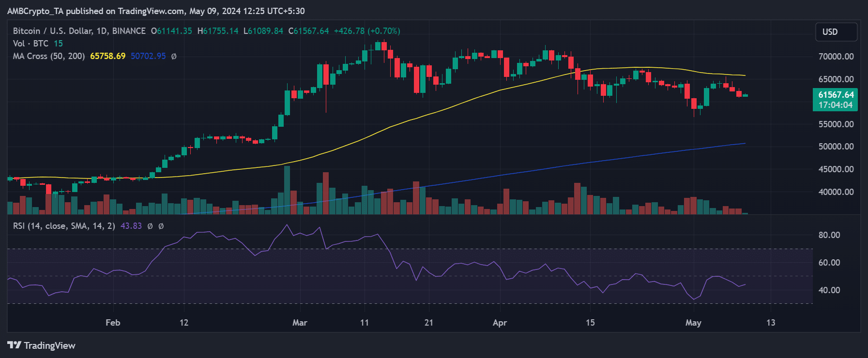This screenshot has height=358, width=868.
Task: Click the Mar date on time axis
Action: (300, 323)
